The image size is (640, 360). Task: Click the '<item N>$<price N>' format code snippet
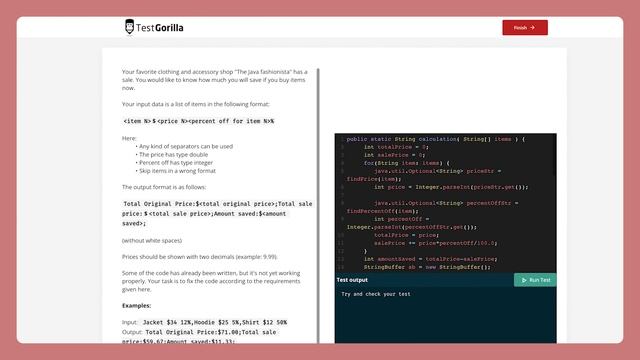199,121
